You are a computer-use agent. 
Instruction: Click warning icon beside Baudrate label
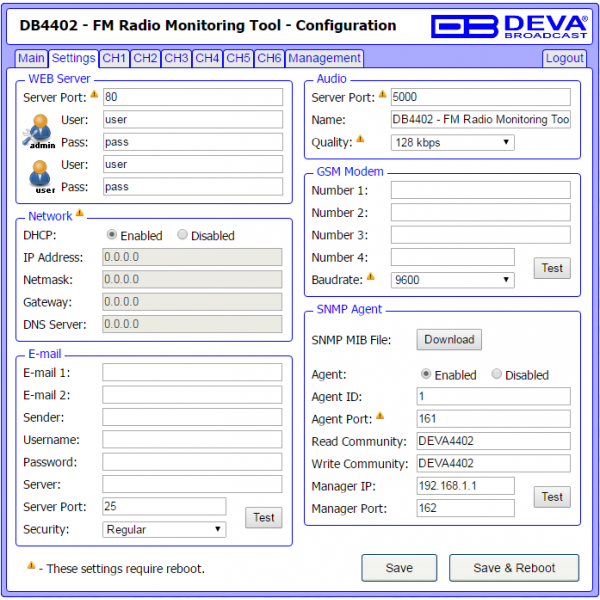[370, 276]
